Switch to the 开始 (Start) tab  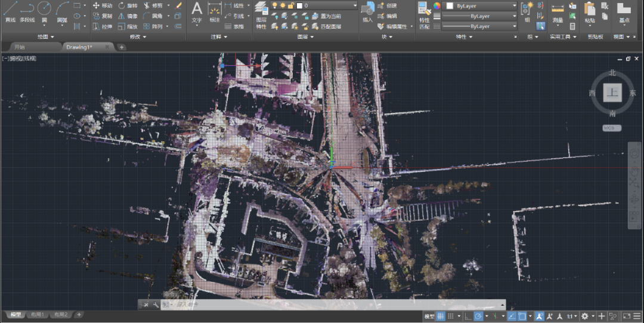click(x=19, y=47)
